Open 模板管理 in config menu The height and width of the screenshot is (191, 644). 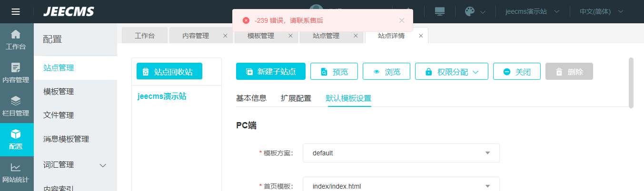tap(75, 91)
